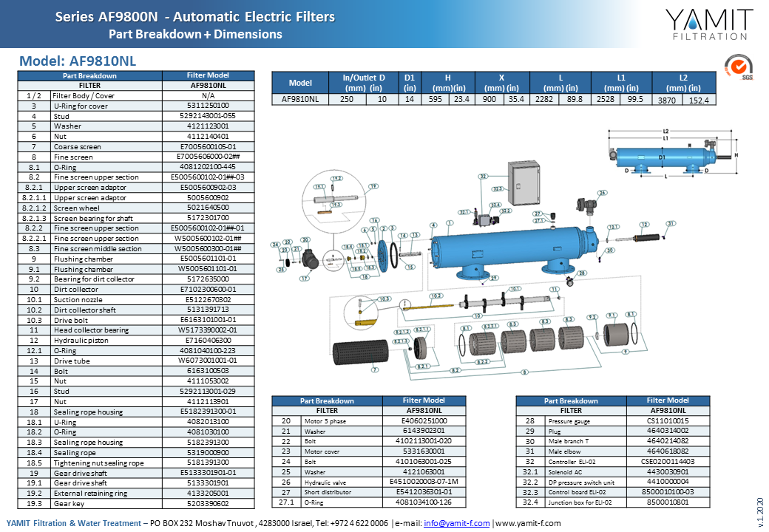
Task: Click 'External retaining ring' part name
Action: click(90, 494)
